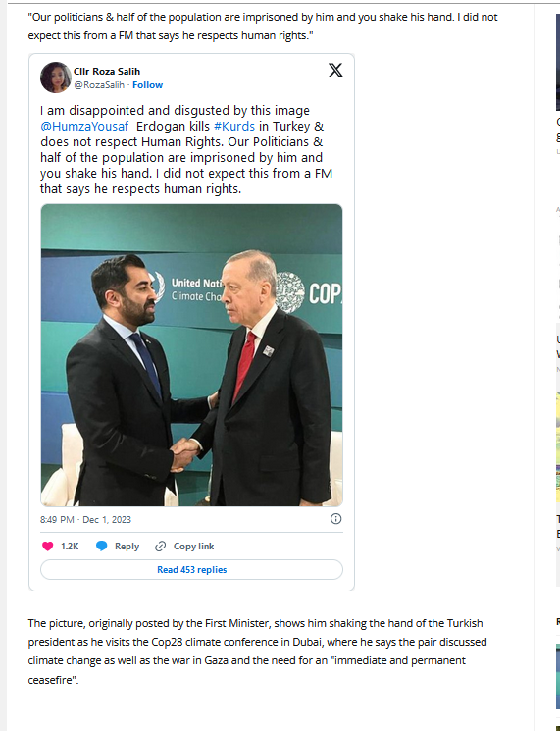Click the Cllr Roza Salih display name
The height and width of the screenshot is (731, 560).
tap(107, 72)
